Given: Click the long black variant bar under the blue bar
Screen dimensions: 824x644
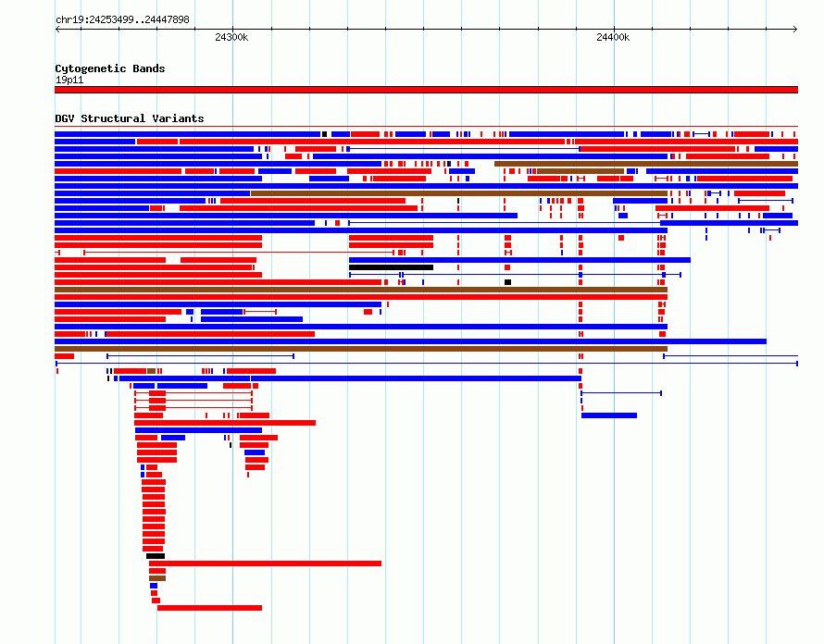Looking at the screenshot, I should pyautogui.click(x=391, y=267).
